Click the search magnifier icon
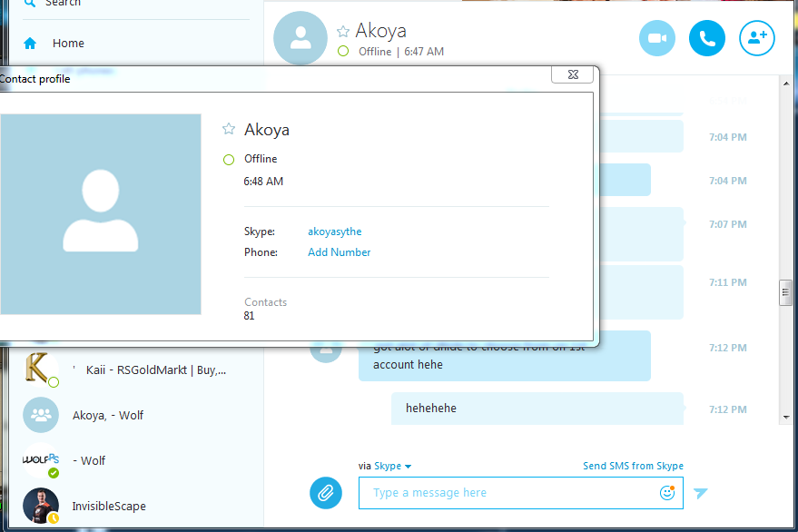The height and width of the screenshot is (532, 798). click(30, 3)
